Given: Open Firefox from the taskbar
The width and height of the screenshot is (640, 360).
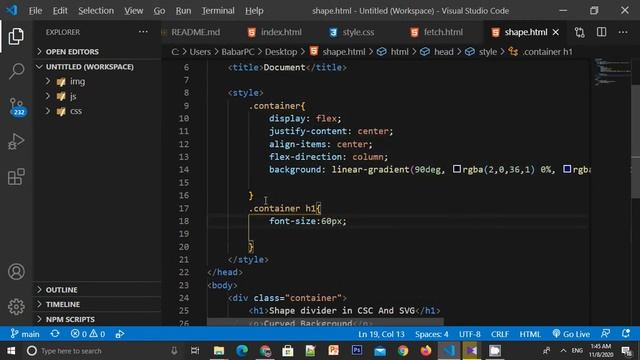Looking at the screenshot, I should [426, 351].
